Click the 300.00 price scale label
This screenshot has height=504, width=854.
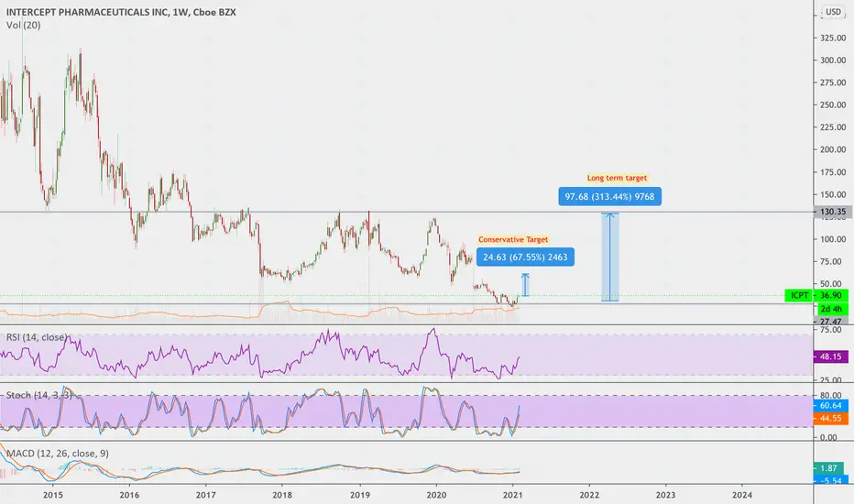[833, 60]
